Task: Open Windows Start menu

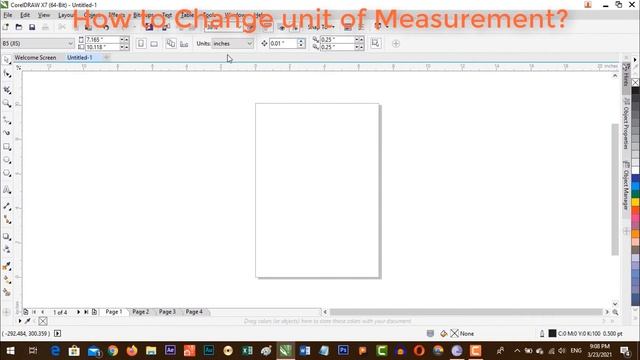Action: point(10,351)
